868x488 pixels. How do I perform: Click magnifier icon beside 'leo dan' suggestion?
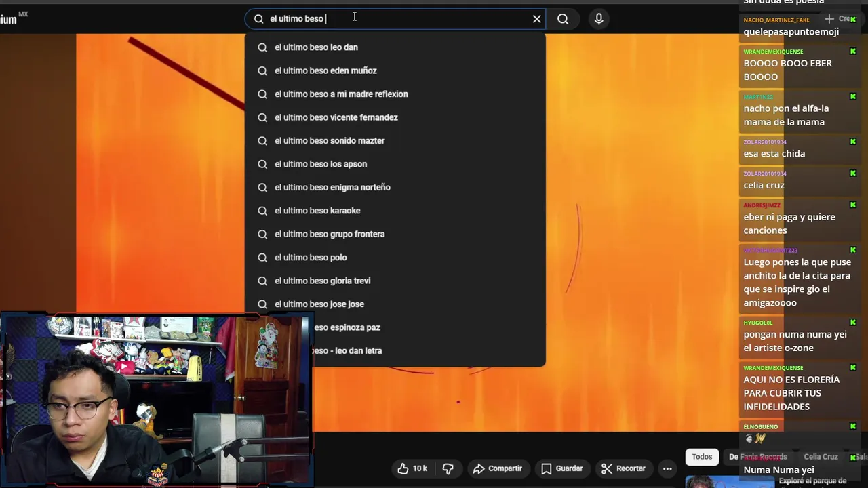[x=262, y=47]
